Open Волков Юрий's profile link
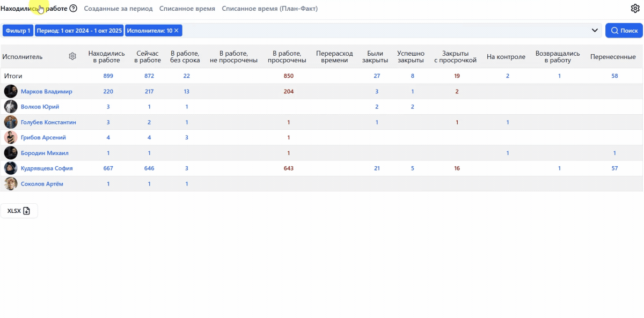This screenshot has height=318, width=644. (x=40, y=107)
